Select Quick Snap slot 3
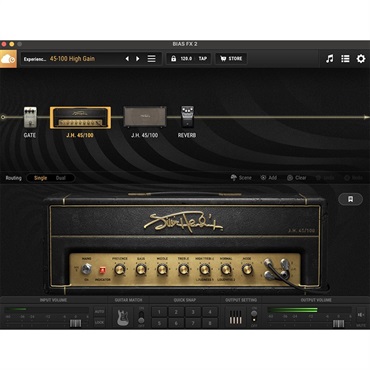The width and height of the screenshot is (370, 370). click(193, 312)
